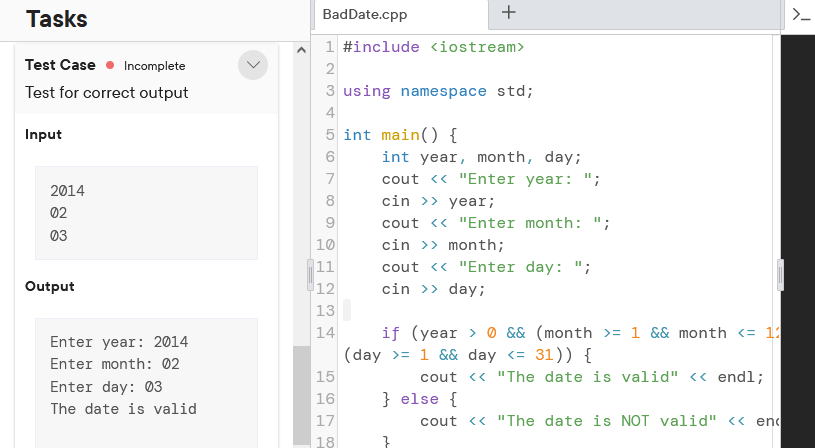
Task: Place cursor on '#include <iostream>' line
Action: point(433,47)
